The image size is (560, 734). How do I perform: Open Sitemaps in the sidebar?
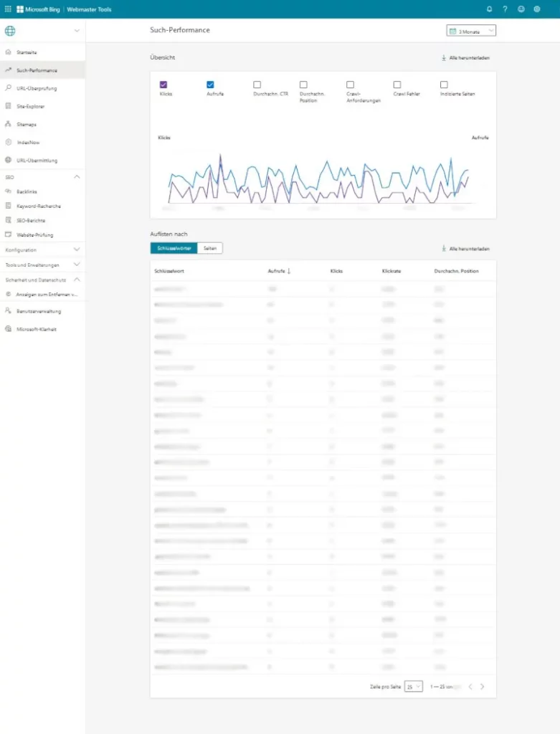27,125
